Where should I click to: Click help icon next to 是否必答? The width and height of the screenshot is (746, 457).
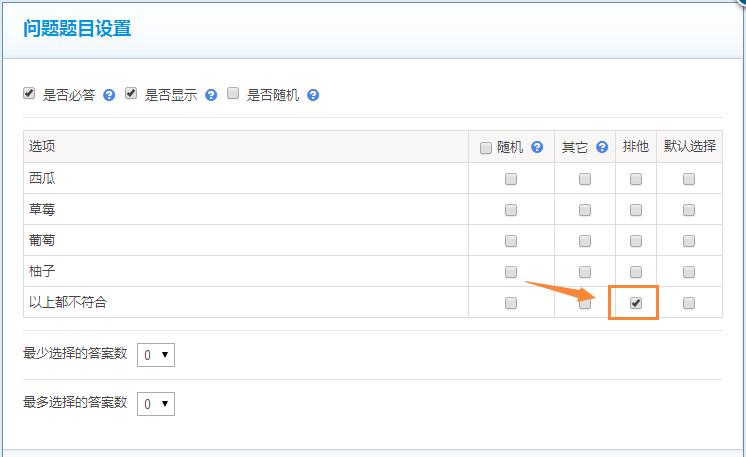click(x=109, y=95)
